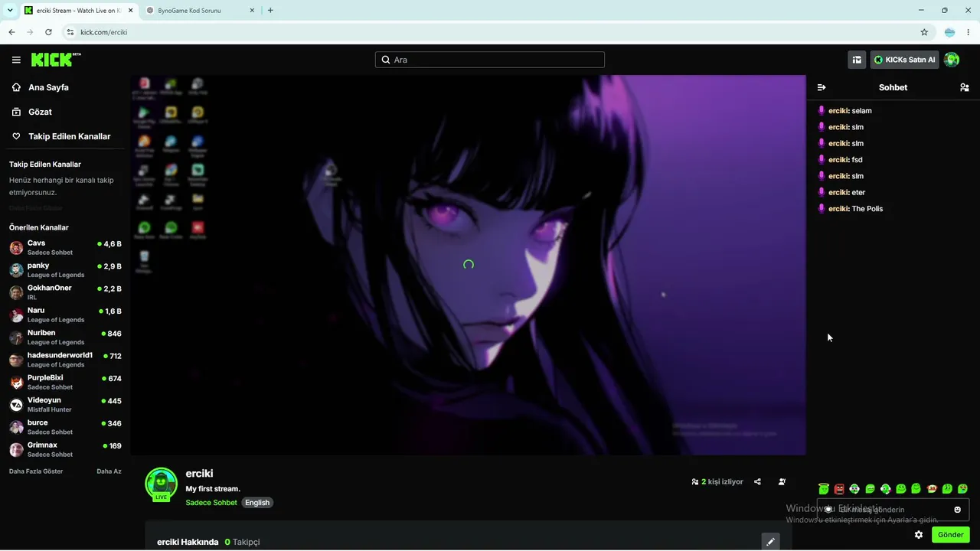This screenshot has width=980, height=551.
Task: Click the 0 Takipçi follower count
Action: pos(243,542)
